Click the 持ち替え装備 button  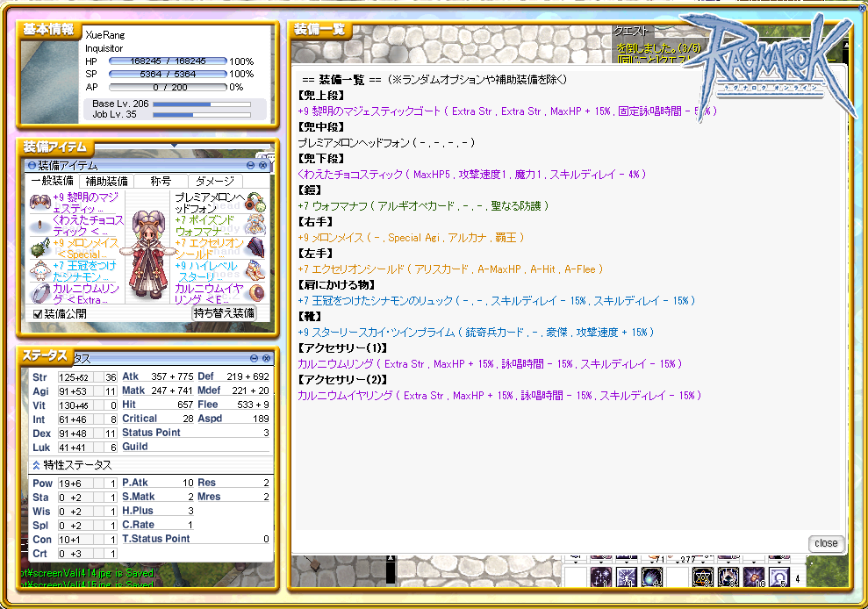tap(224, 313)
